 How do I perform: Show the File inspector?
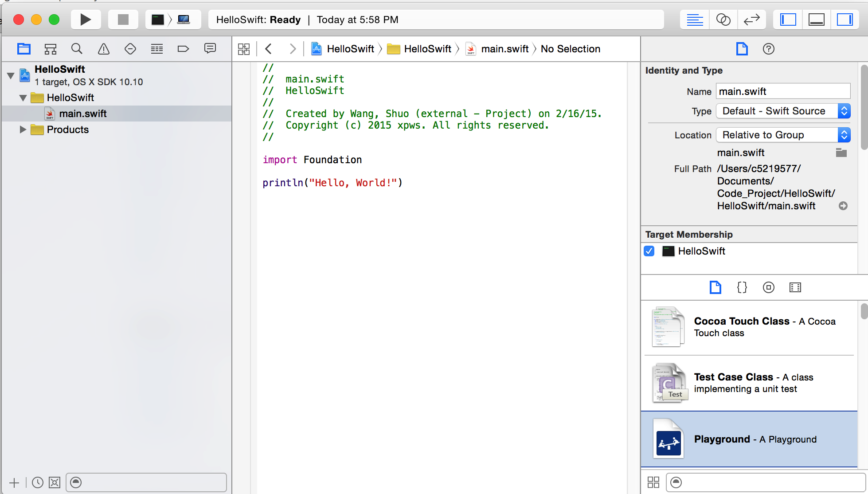click(742, 49)
